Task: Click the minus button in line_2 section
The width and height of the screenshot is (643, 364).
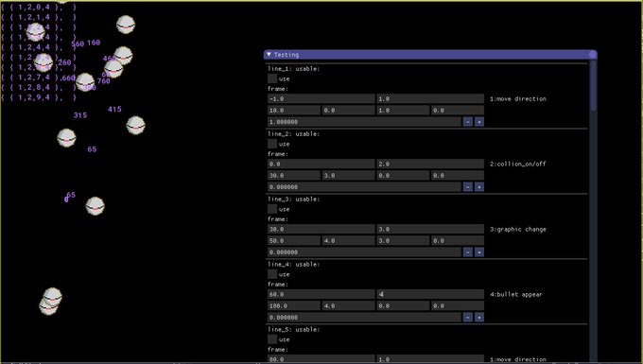Action: pyautogui.click(x=467, y=187)
